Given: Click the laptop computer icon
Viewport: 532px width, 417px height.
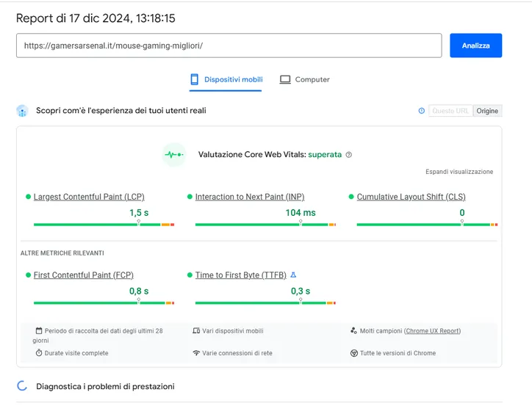Looking at the screenshot, I should (x=285, y=79).
